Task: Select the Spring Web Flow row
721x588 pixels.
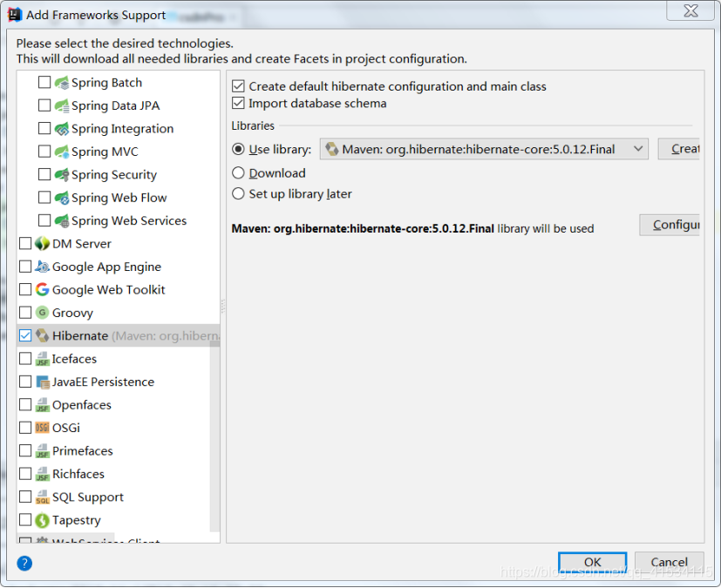Action: pyautogui.click(x=119, y=198)
